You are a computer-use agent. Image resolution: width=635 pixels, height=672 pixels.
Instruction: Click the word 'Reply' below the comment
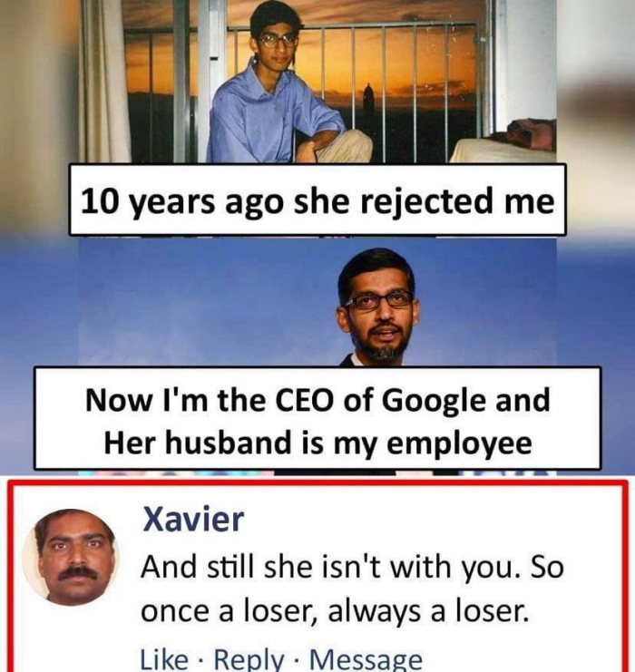249,659
